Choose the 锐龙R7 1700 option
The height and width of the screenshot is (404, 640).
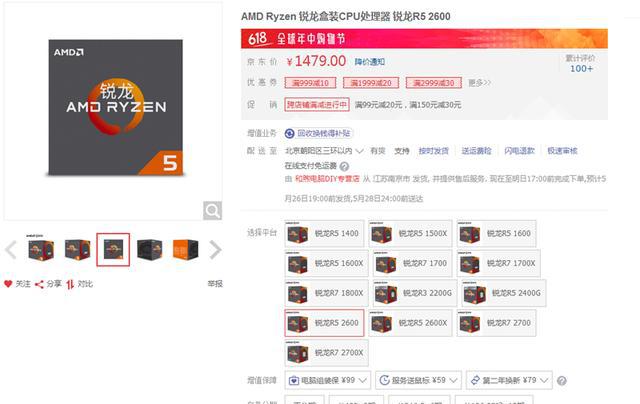[x=413, y=263]
